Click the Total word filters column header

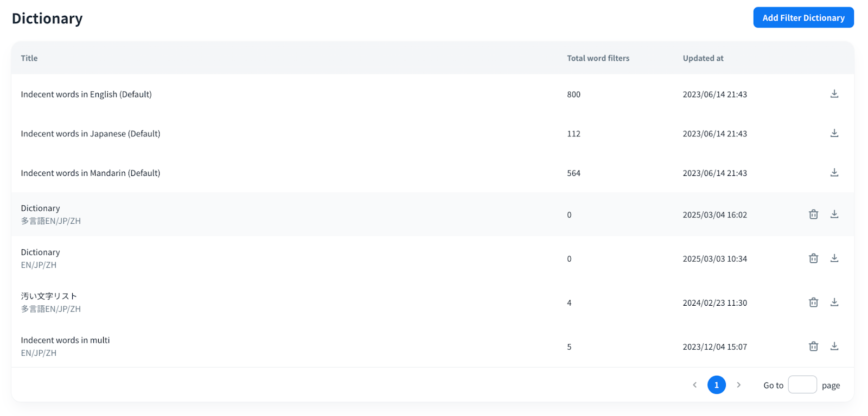coord(598,58)
